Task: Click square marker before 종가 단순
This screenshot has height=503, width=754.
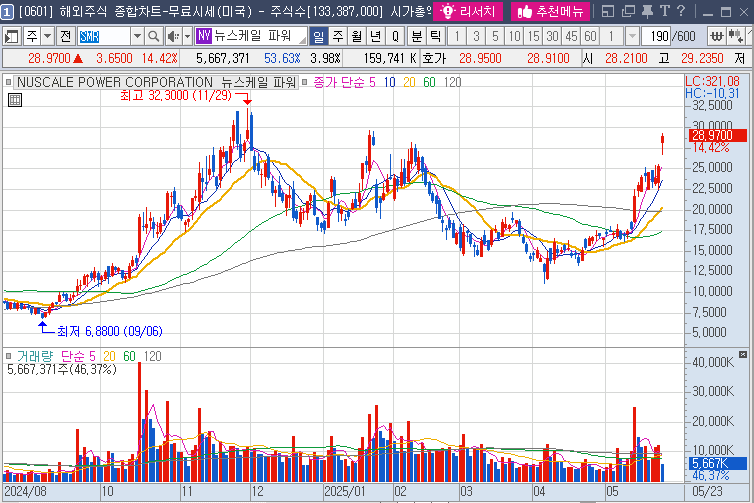Action: click(x=304, y=82)
